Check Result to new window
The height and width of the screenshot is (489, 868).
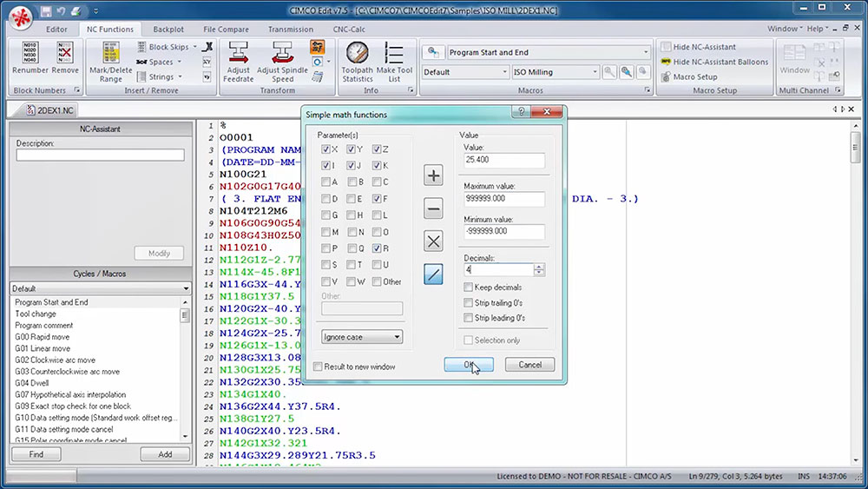click(318, 367)
